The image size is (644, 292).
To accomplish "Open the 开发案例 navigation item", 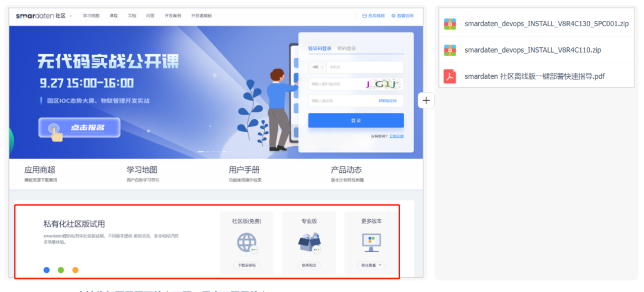I will pos(172,15).
